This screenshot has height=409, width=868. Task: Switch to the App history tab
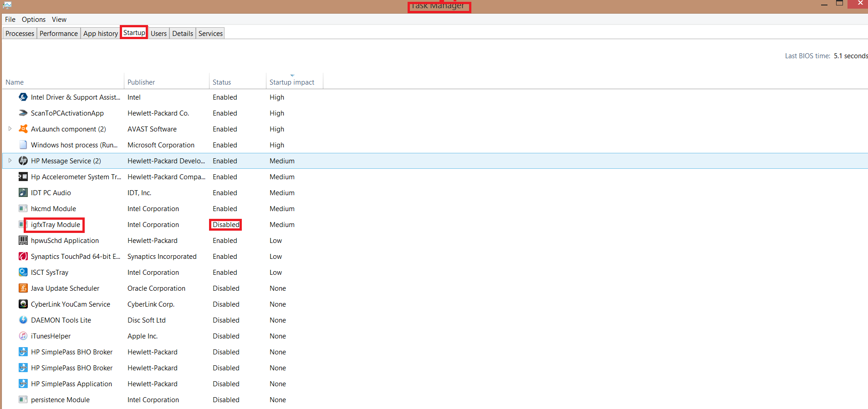click(101, 33)
